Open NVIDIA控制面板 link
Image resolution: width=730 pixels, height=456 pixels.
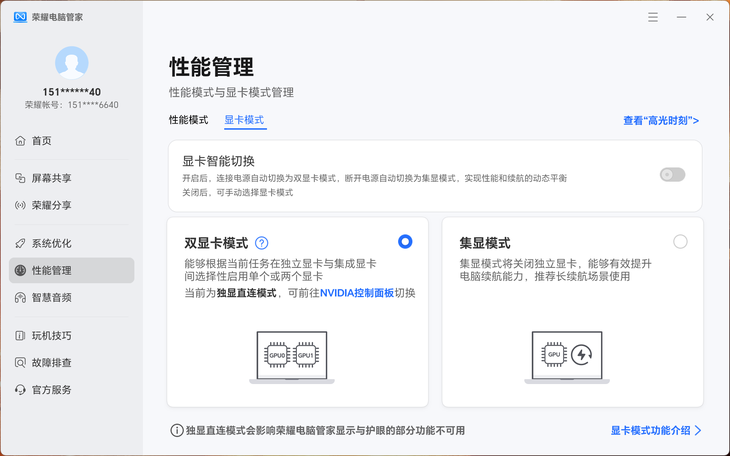357,293
